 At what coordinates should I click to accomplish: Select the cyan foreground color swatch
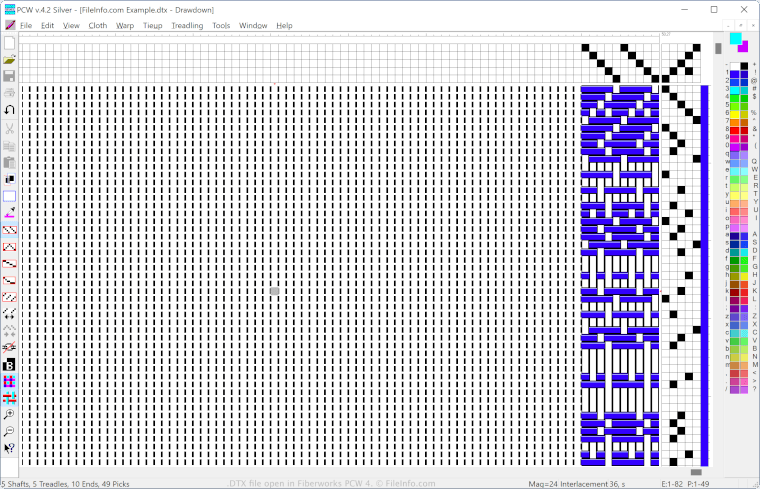[735, 39]
